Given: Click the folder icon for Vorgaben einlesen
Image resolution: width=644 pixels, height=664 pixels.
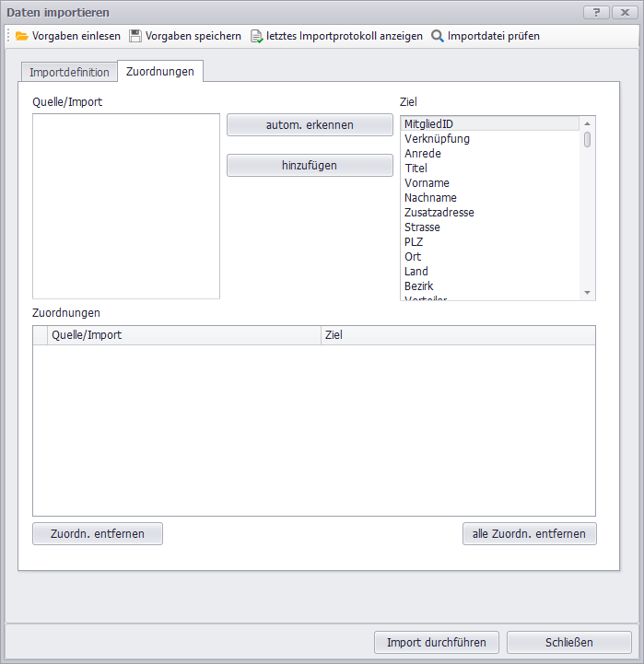Looking at the screenshot, I should click(x=22, y=36).
